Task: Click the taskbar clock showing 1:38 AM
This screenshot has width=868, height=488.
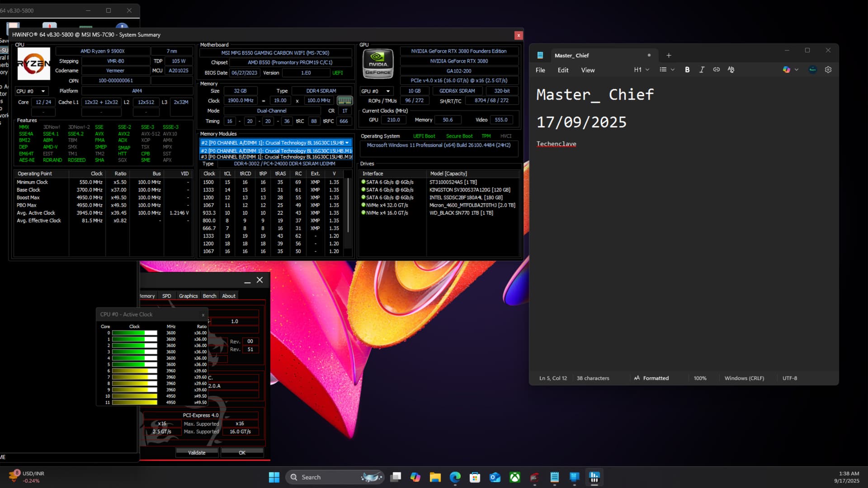Action: point(847,477)
